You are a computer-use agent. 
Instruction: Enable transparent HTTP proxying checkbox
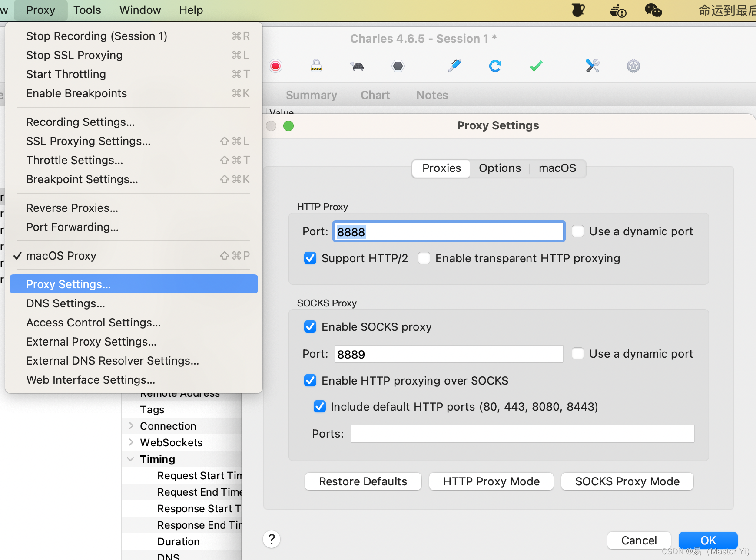tap(424, 258)
